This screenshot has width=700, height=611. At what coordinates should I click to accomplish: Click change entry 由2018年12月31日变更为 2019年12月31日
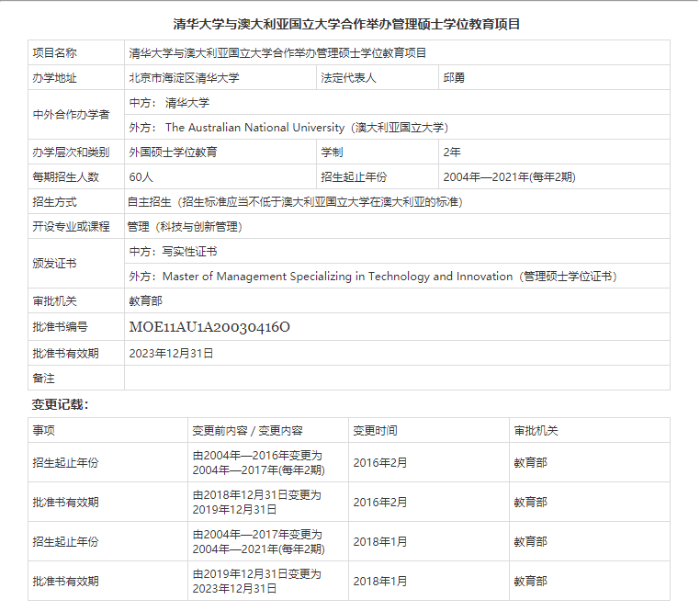[x=256, y=503]
